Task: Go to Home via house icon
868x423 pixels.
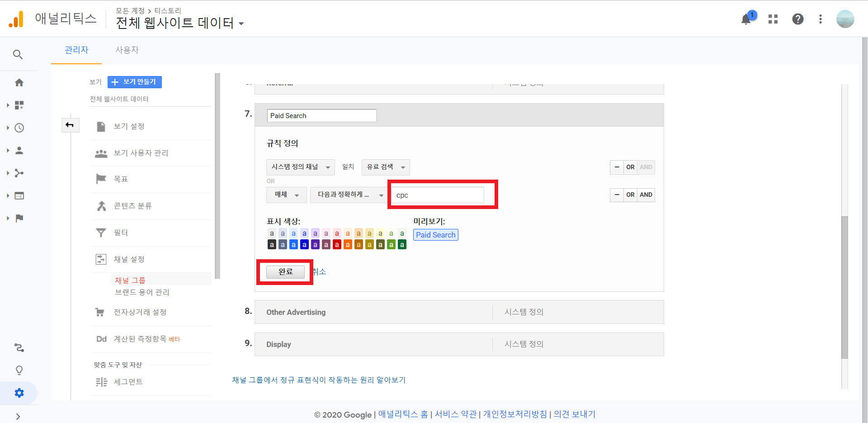Action: tap(19, 82)
